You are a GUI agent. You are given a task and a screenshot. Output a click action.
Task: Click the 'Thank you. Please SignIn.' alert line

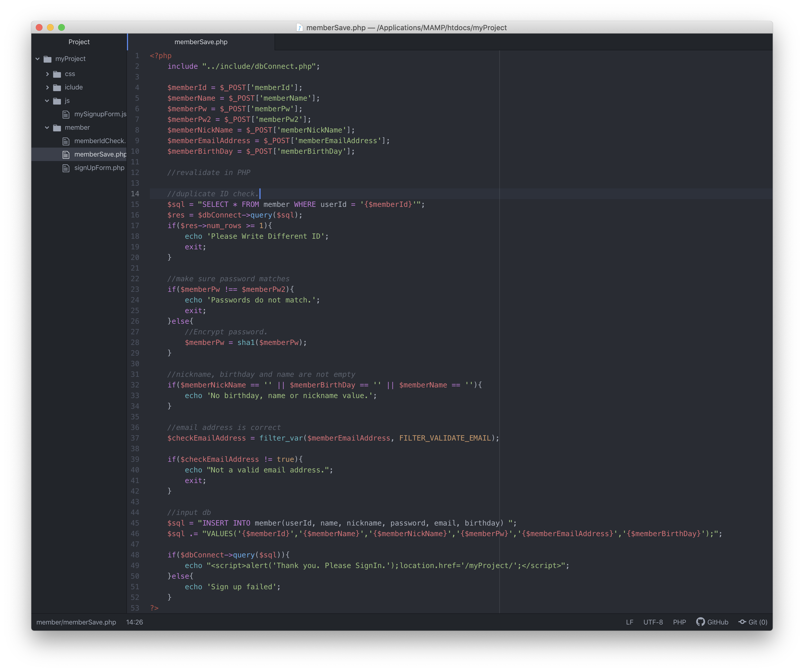[x=377, y=565]
